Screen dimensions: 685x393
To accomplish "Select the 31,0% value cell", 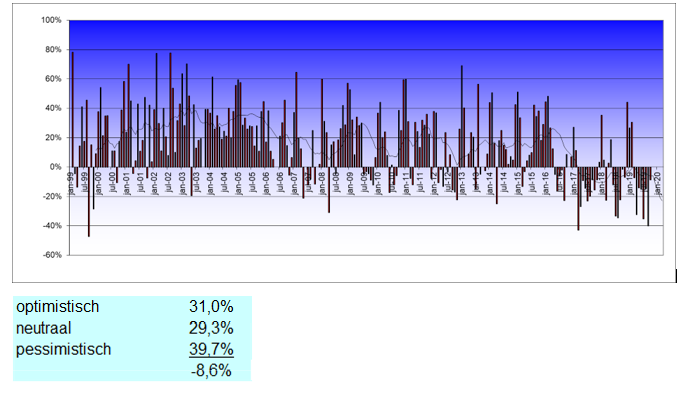I will coord(211,307).
